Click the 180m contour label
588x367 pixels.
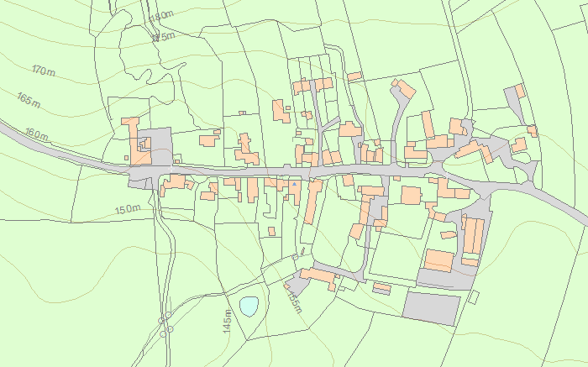point(161,16)
